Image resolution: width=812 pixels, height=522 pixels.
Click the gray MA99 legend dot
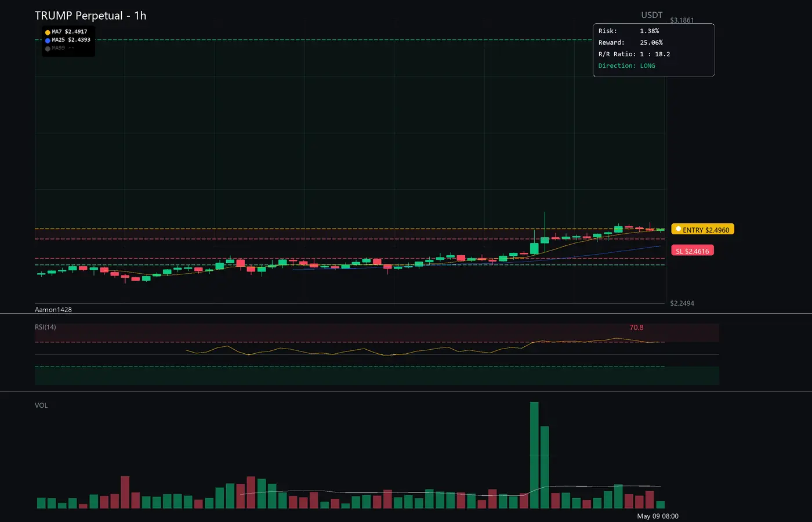tap(48, 49)
